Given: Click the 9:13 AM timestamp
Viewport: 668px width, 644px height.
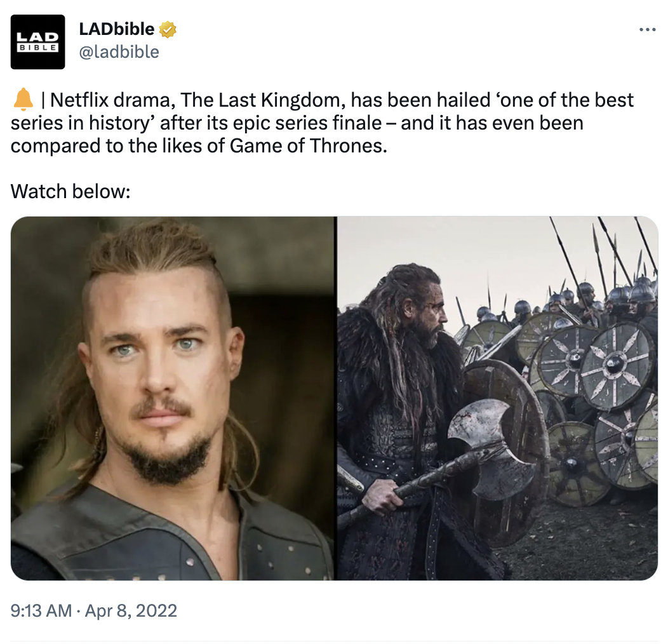Looking at the screenshot, I should point(41,611).
